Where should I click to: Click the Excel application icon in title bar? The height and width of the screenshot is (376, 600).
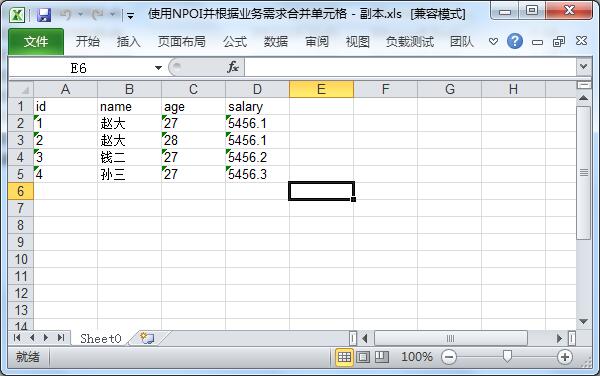coord(17,15)
